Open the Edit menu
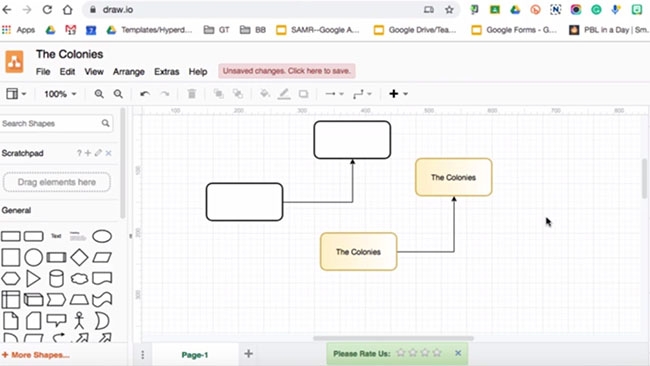650x366 pixels. click(x=67, y=71)
